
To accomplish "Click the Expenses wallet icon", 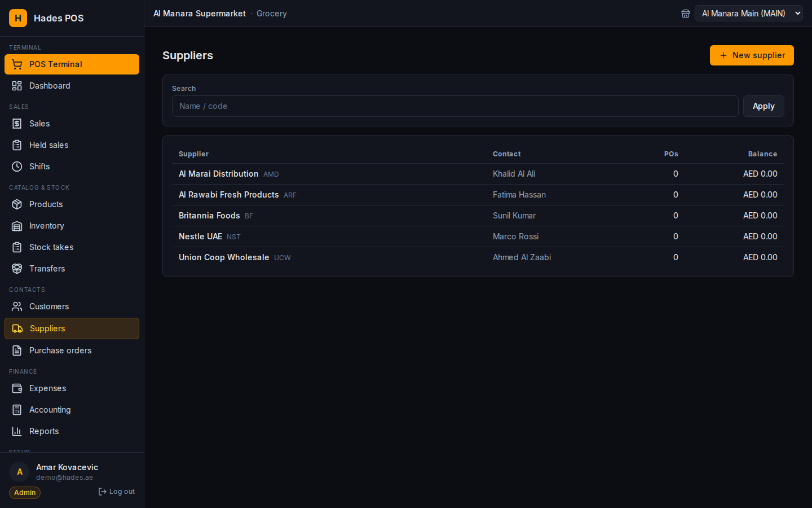I will (17, 388).
